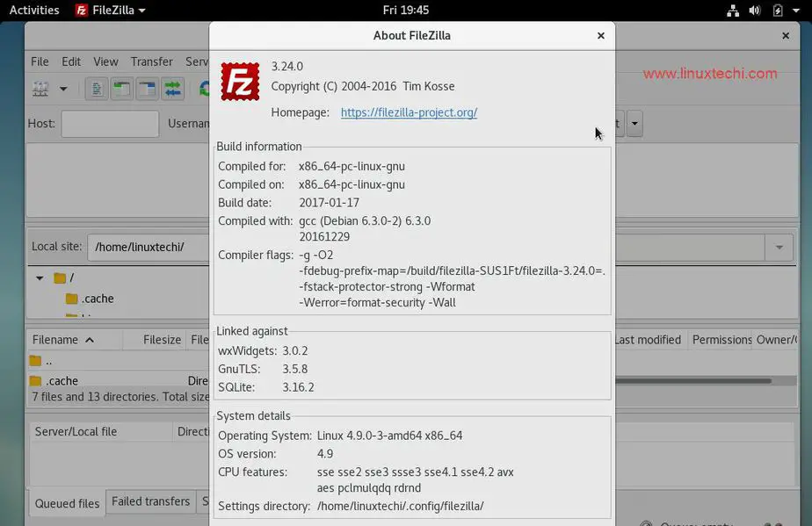Open the Remote site path dropdown
Viewport: 812px width, 526px height.
[779, 247]
